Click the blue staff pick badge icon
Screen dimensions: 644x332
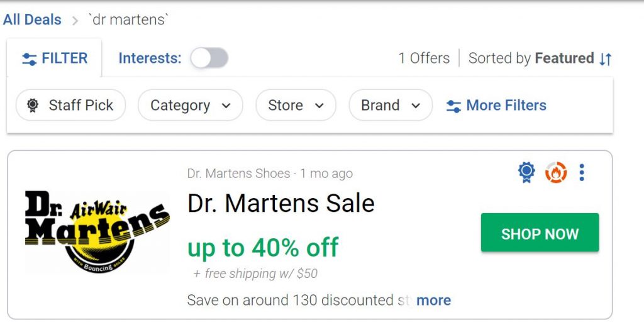(526, 172)
